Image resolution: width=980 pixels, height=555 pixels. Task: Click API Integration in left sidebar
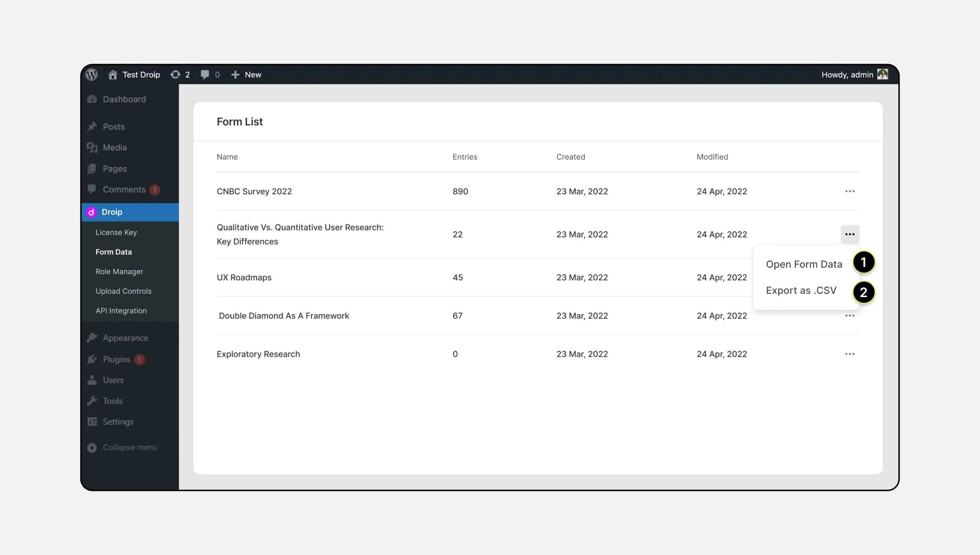121,310
